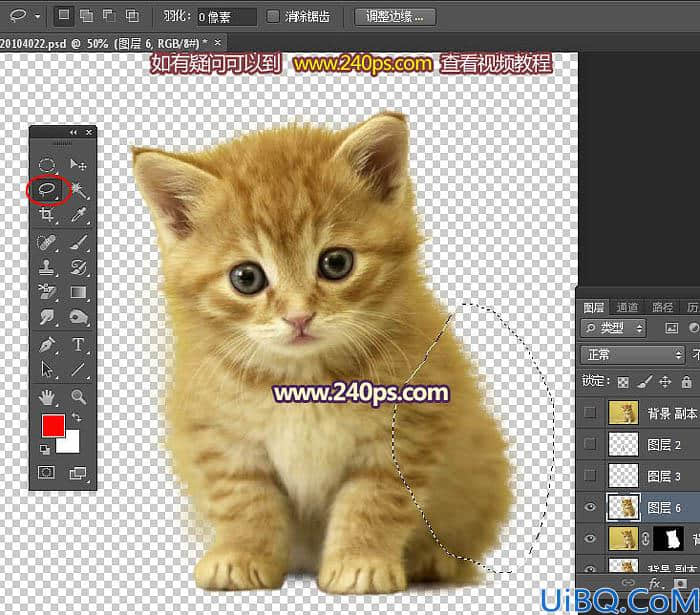Screen dimensions: 700x615
Task: Change the screen mode
Action: 78,473
